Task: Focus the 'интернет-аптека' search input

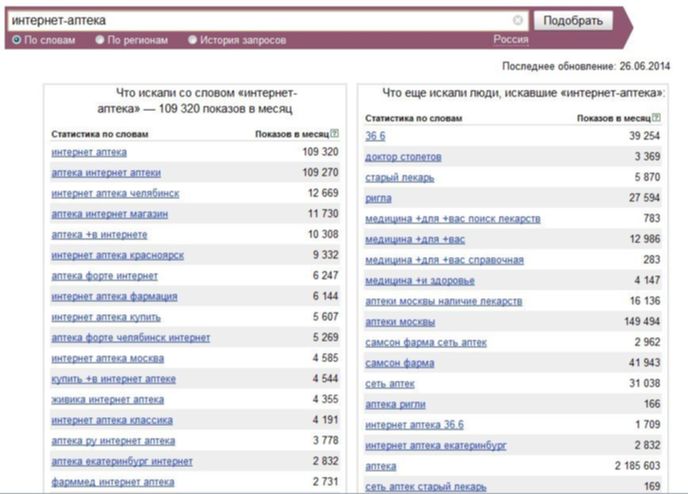Action: (x=261, y=20)
